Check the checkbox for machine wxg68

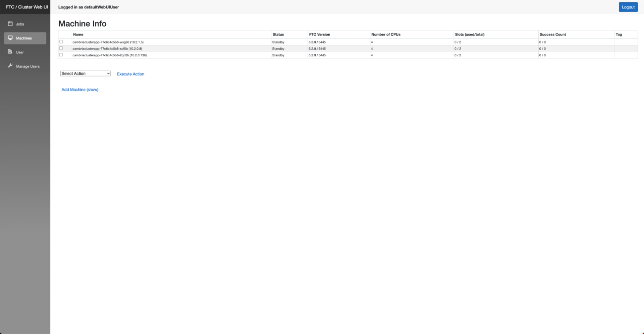tap(61, 41)
